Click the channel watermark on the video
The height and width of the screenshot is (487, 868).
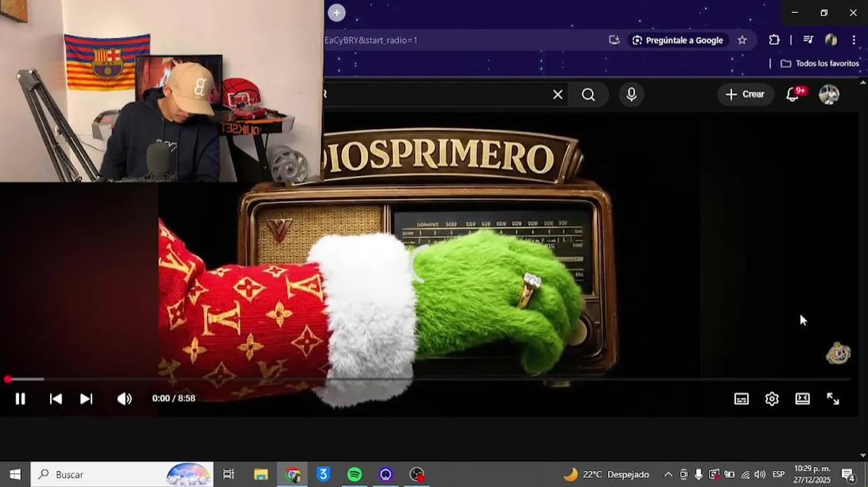click(838, 353)
